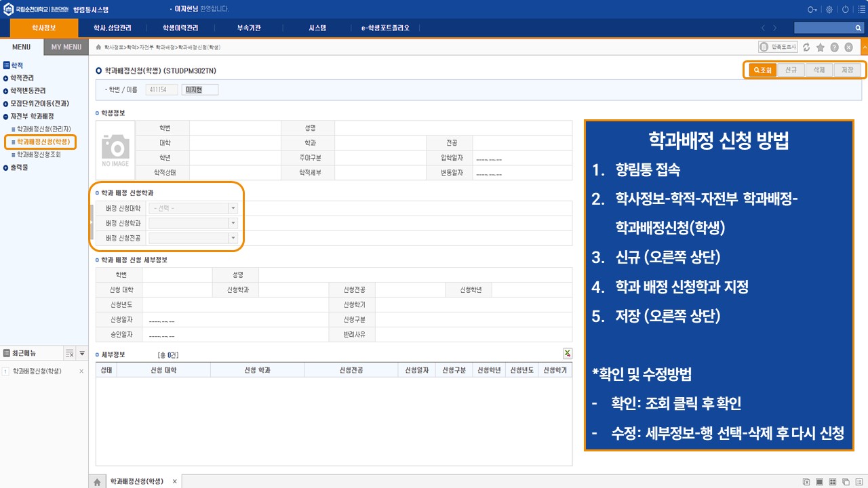Screen dimensions: 868x488
Task: Remove 학과배정신청(학생) from recent menu list
Action: coord(81,371)
